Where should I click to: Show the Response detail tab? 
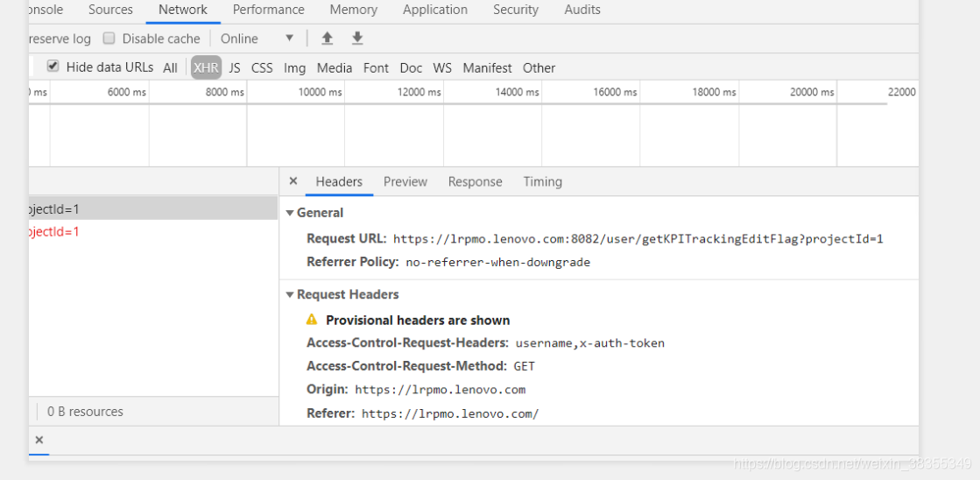(x=475, y=182)
